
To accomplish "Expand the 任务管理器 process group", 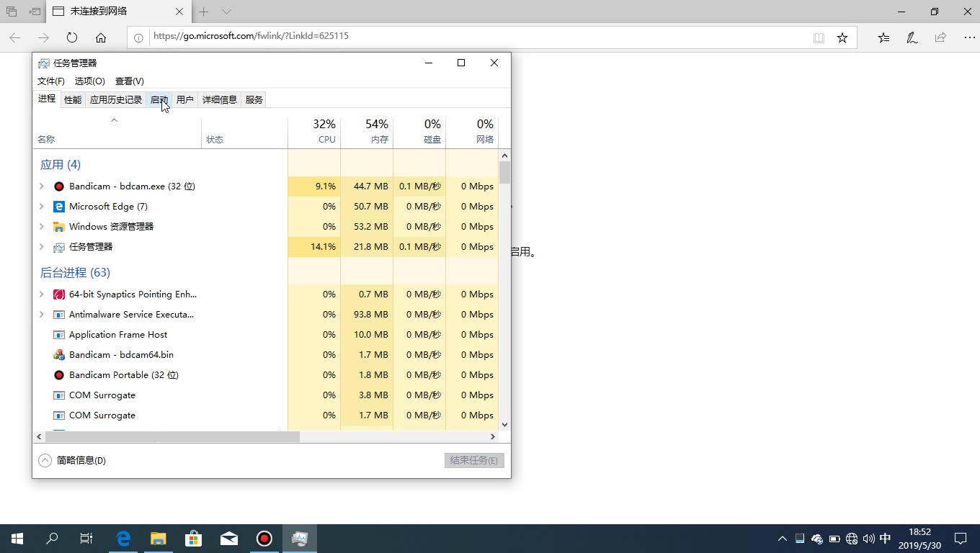I will (41, 247).
